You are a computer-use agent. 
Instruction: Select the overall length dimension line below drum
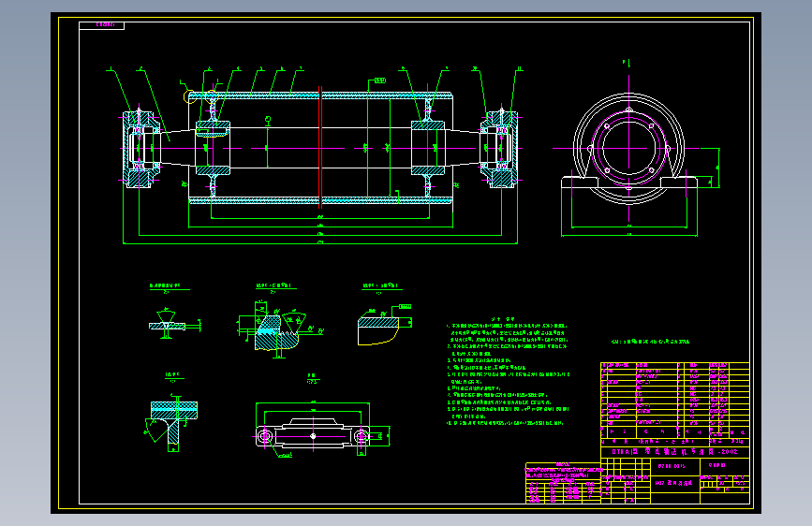point(320,242)
